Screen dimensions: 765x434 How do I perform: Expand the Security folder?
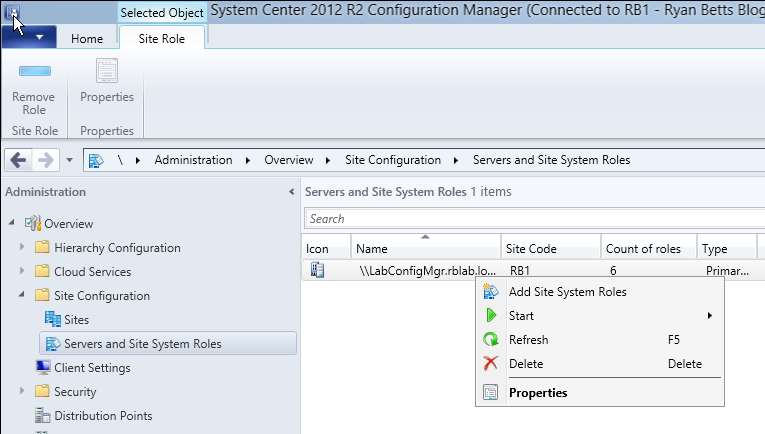click(21, 391)
